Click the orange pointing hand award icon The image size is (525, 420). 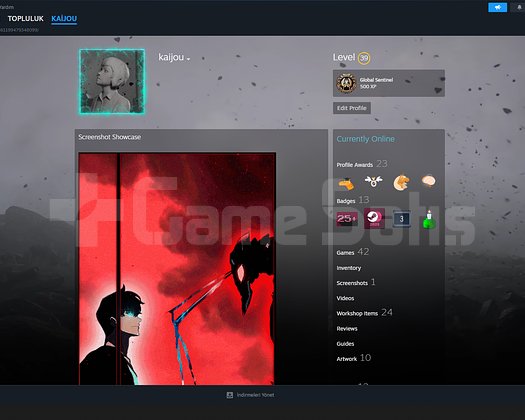[x=346, y=184]
